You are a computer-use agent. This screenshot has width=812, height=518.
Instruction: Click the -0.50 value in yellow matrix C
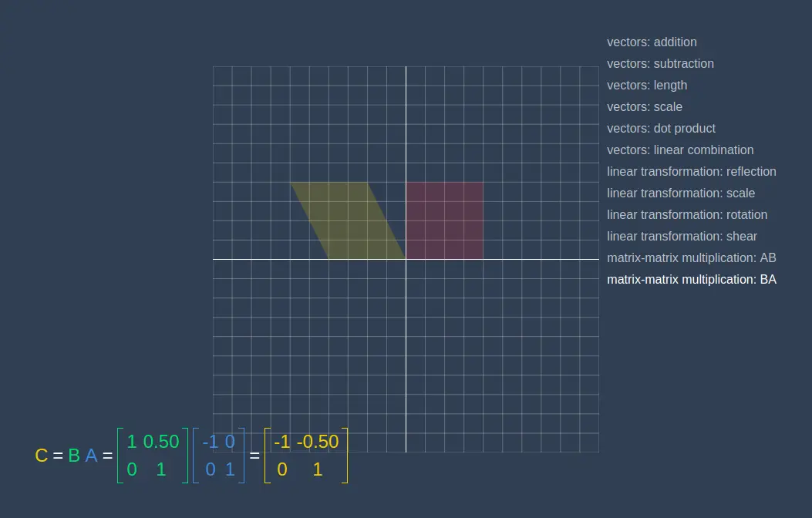(x=318, y=442)
